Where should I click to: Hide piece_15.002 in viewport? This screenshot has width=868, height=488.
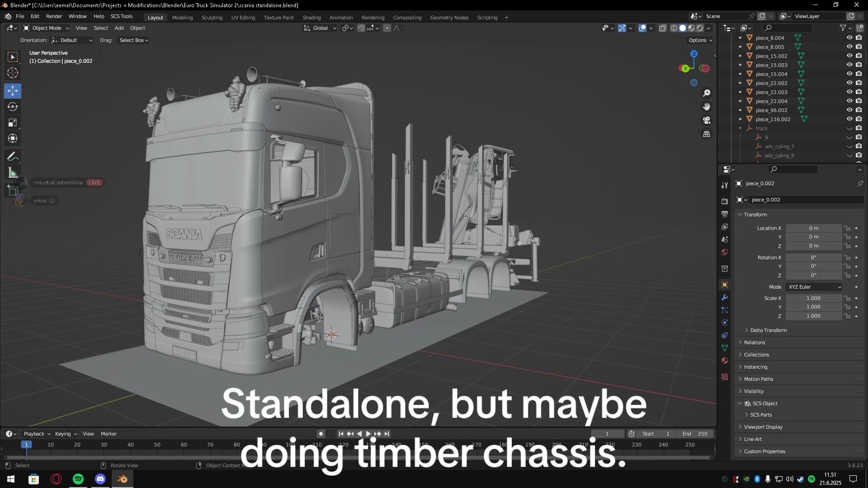[849, 56]
